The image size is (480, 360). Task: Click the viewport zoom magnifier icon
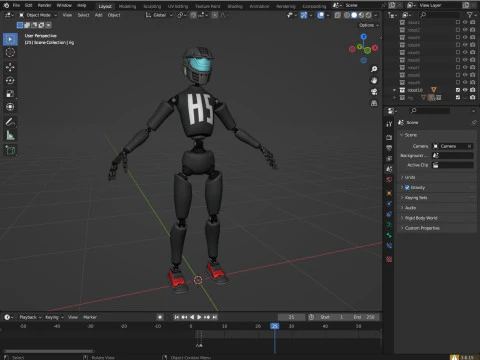(374, 69)
